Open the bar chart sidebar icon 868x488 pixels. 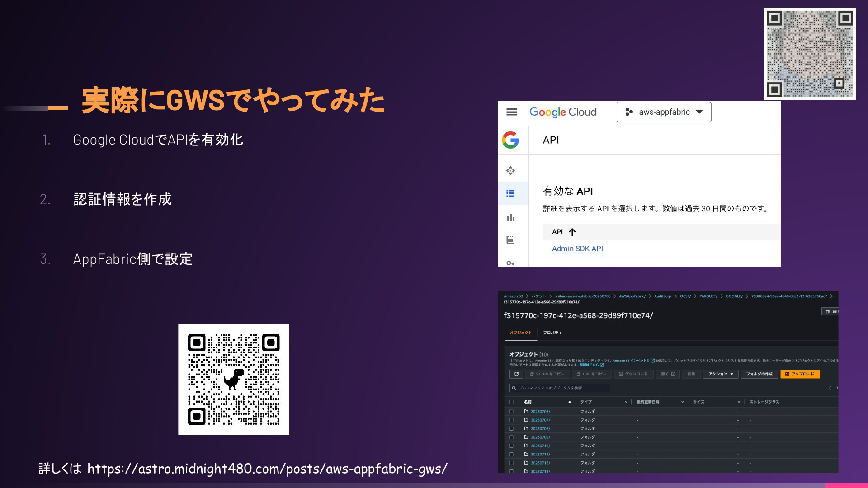point(510,217)
